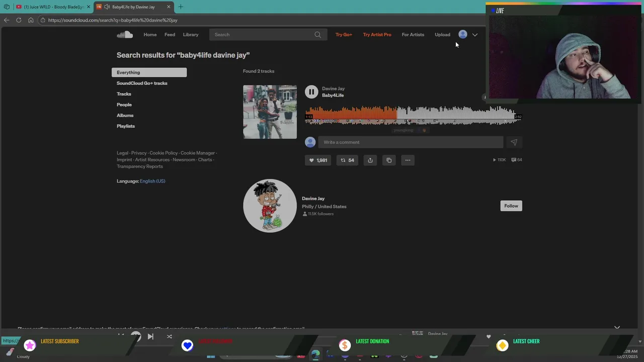Filter results to Albums

(x=125, y=115)
